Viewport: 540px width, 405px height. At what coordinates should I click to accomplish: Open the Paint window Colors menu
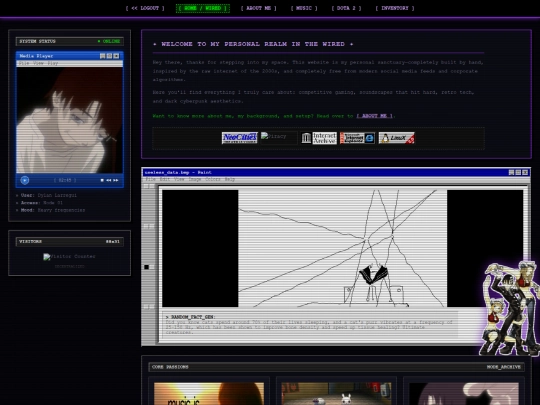tap(213, 179)
